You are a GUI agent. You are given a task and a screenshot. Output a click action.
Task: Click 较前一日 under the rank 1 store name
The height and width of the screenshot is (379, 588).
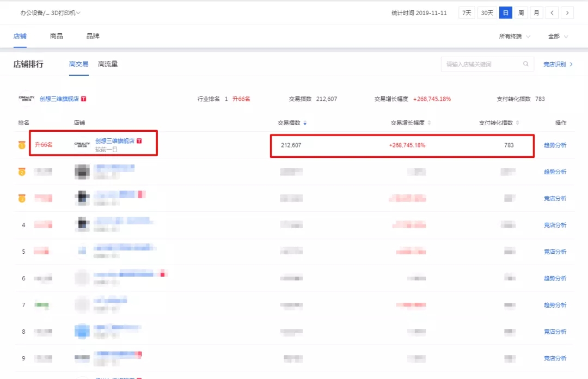[106, 149]
